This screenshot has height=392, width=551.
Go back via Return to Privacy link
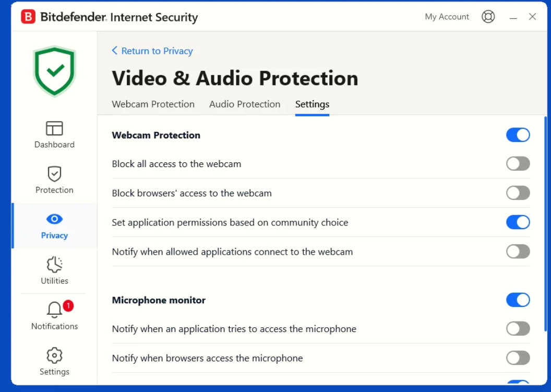[152, 51]
